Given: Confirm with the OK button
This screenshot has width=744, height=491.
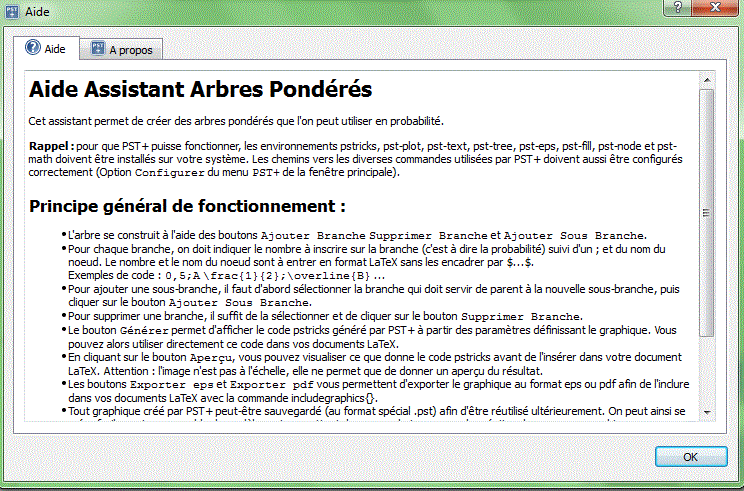Looking at the screenshot, I should coord(691,456).
